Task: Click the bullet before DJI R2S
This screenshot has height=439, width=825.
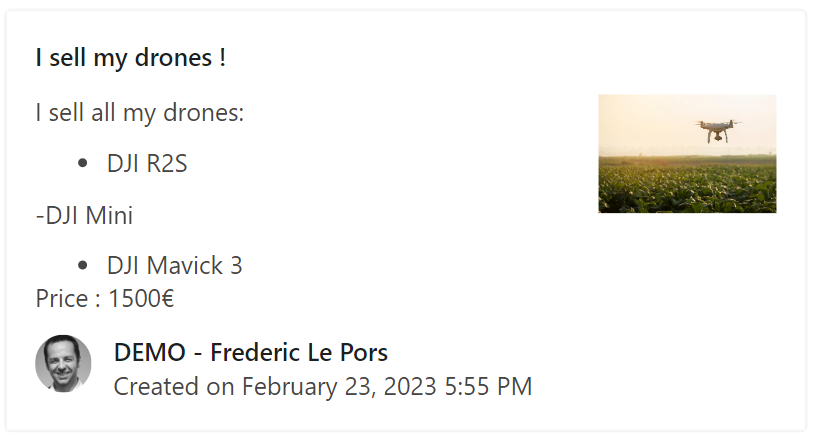Action: tap(83, 163)
